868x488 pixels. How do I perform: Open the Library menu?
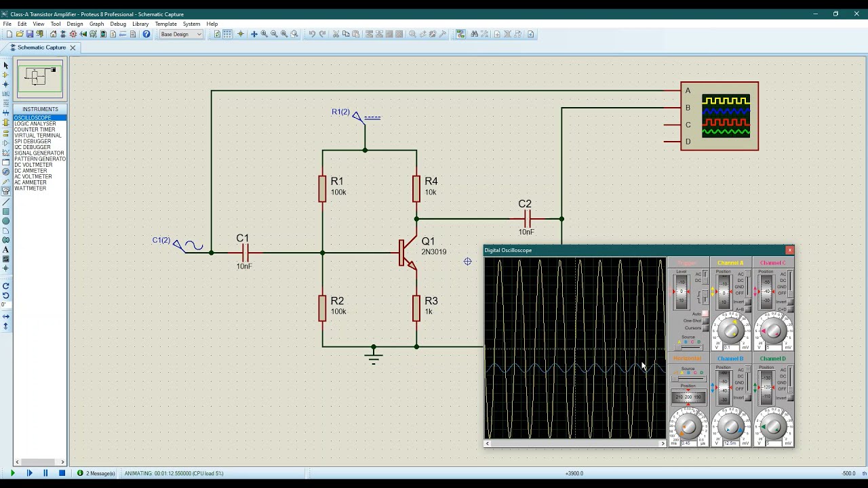point(140,24)
